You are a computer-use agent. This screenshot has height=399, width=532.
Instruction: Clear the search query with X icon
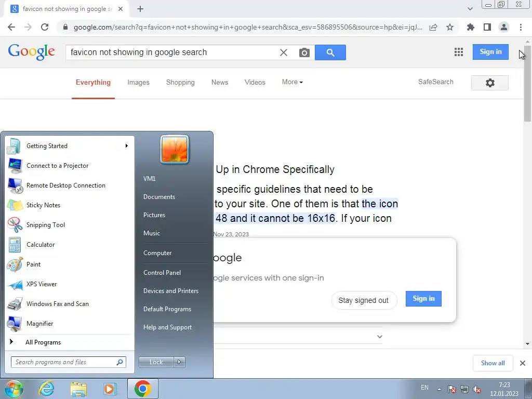coord(284,52)
